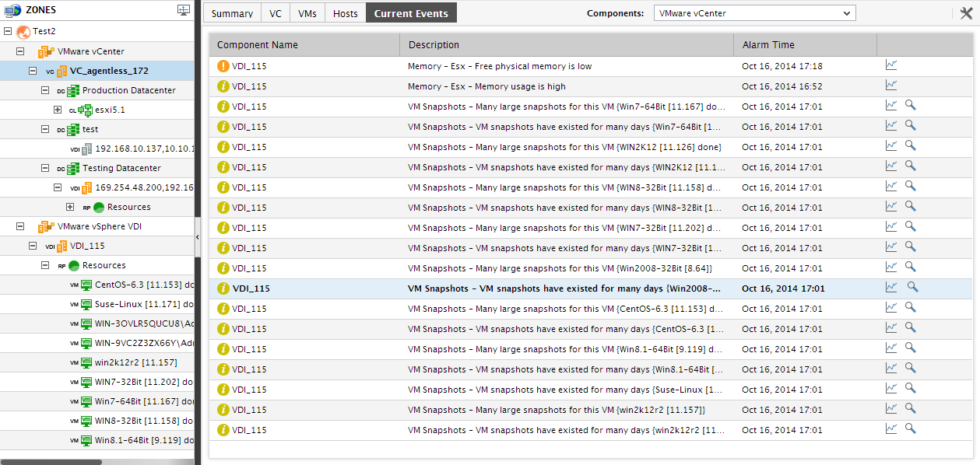Collapse the VMware vCenter tree node
980x465 pixels.
coord(20,51)
